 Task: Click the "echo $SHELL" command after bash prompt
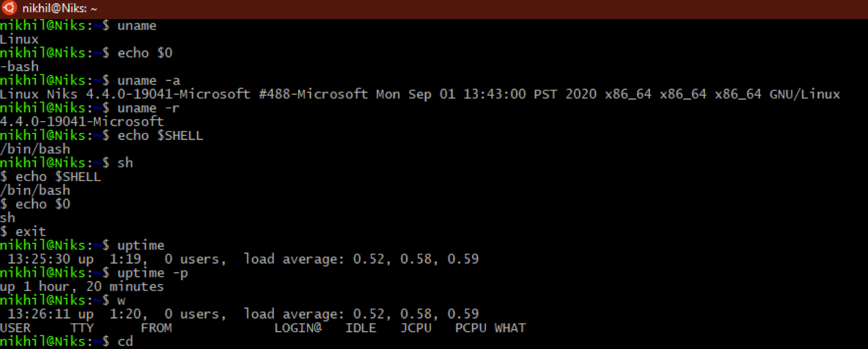click(160, 136)
